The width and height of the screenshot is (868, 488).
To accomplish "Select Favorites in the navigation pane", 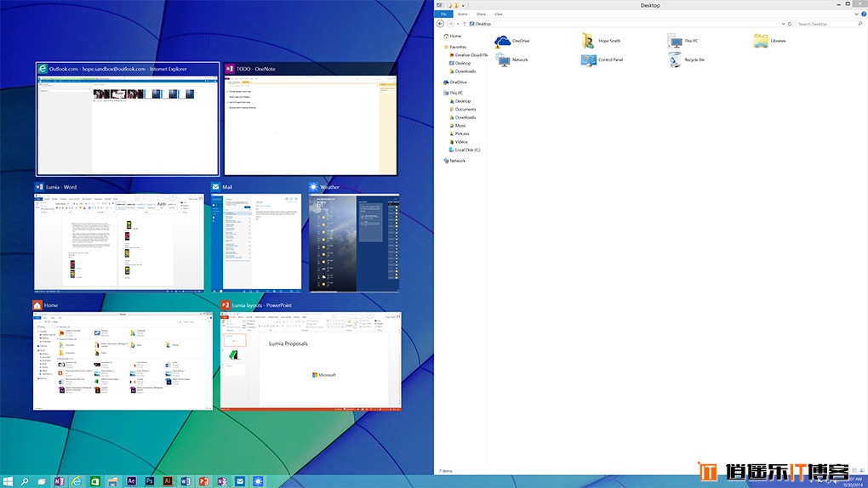I will coord(454,47).
